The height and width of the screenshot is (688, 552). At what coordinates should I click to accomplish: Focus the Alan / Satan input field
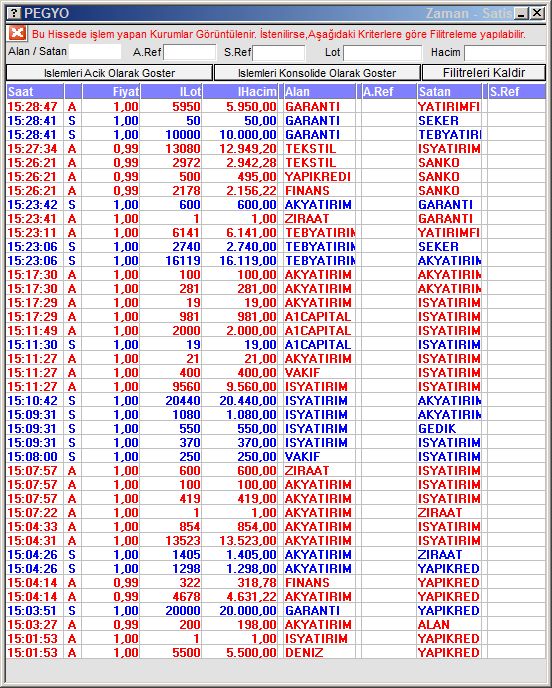[95, 52]
